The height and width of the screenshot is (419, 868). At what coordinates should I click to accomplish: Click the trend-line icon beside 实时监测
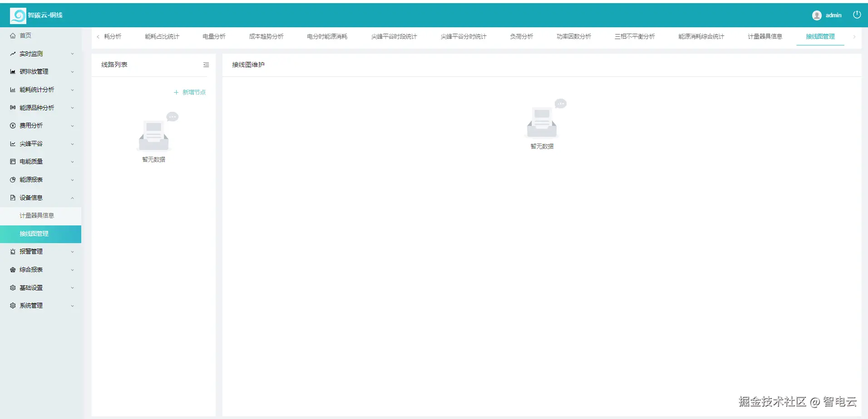pos(13,54)
